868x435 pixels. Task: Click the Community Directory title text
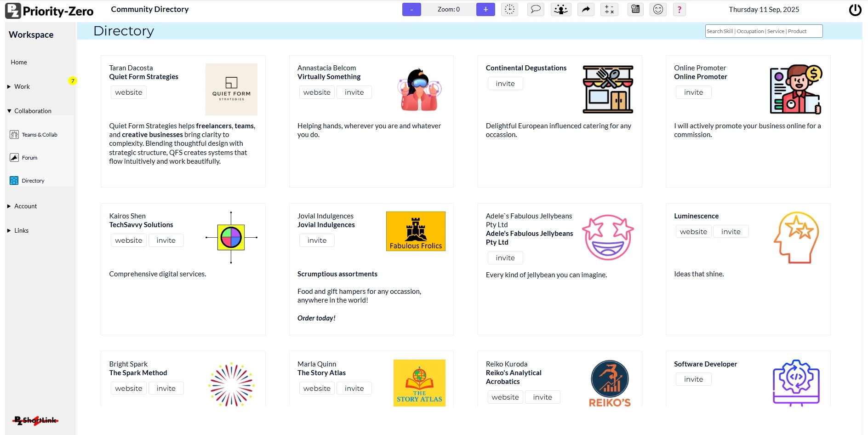(150, 9)
